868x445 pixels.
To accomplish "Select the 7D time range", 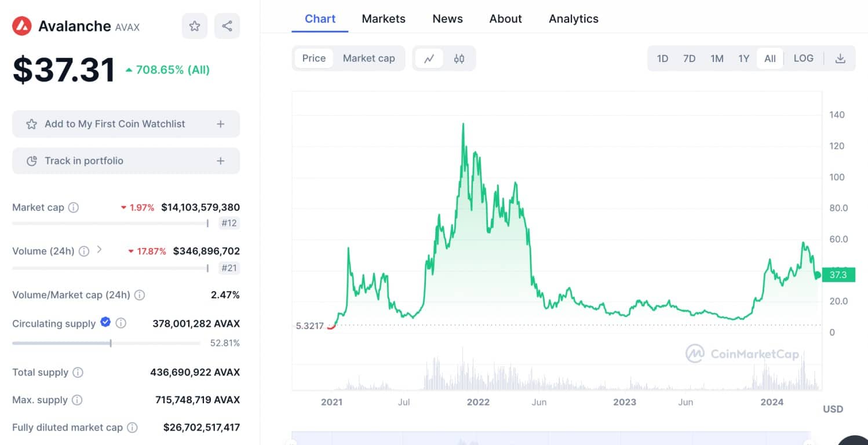I will tap(689, 59).
